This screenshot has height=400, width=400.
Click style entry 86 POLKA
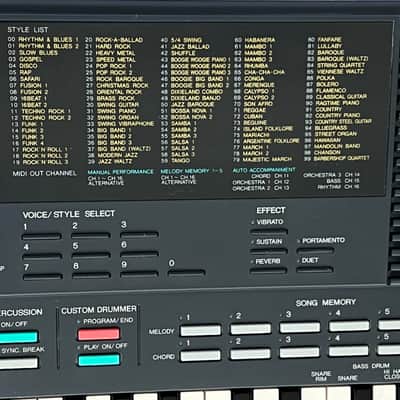coord(320,78)
